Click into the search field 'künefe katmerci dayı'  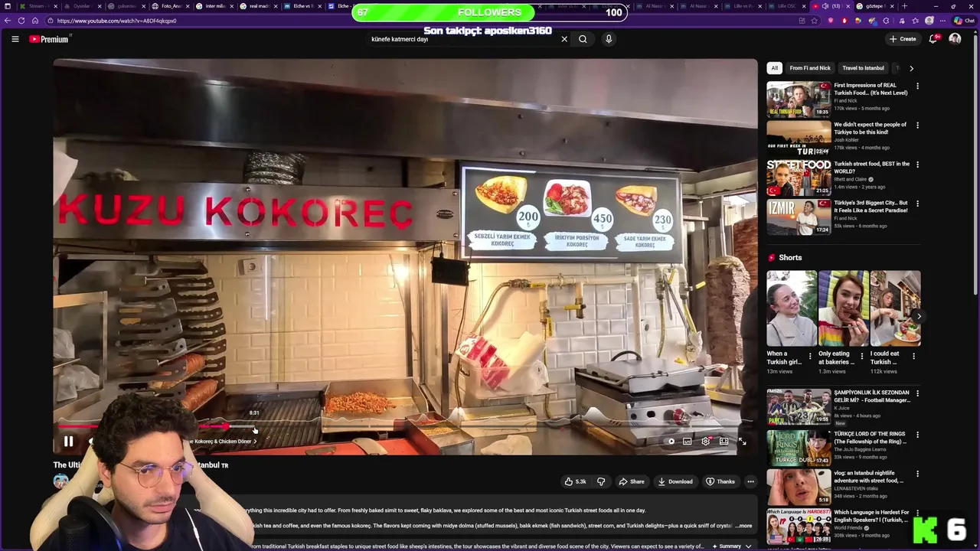[x=463, y=39]
